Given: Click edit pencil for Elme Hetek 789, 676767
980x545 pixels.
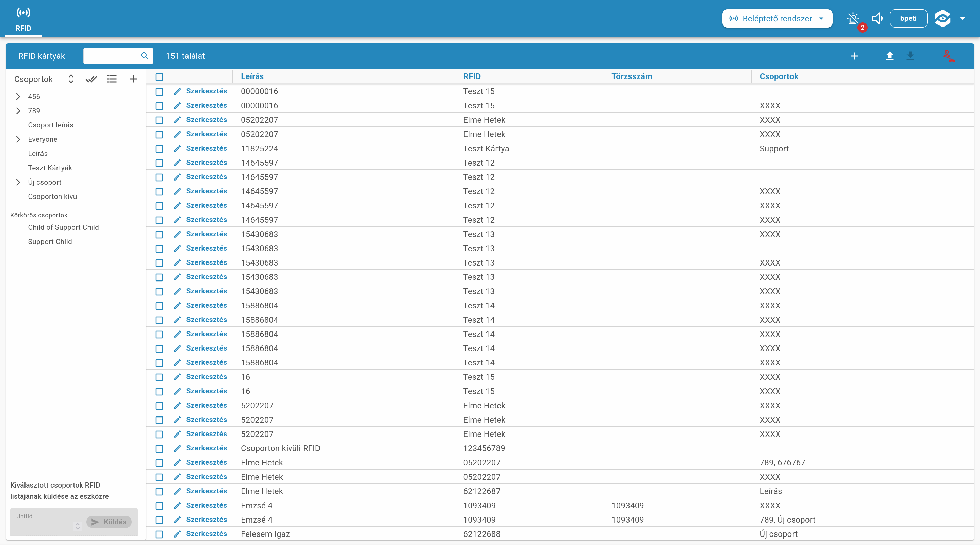Looking at the screenshot, I should coord(177,463).
